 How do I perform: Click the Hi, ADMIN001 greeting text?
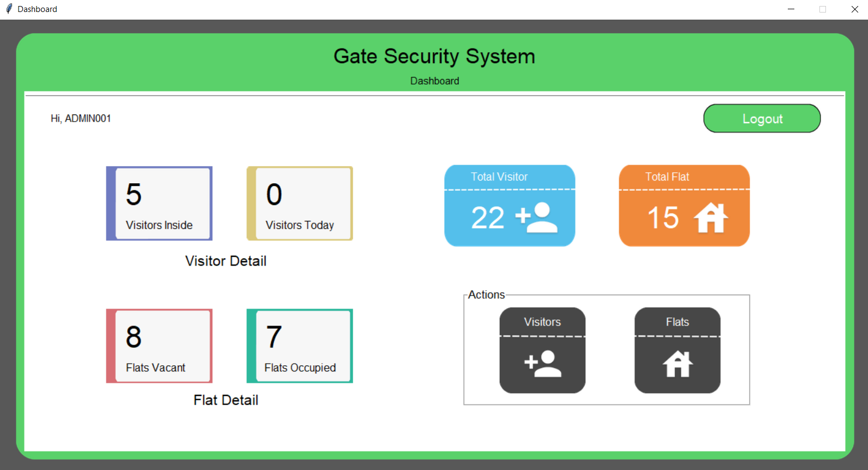click(81, 118)
